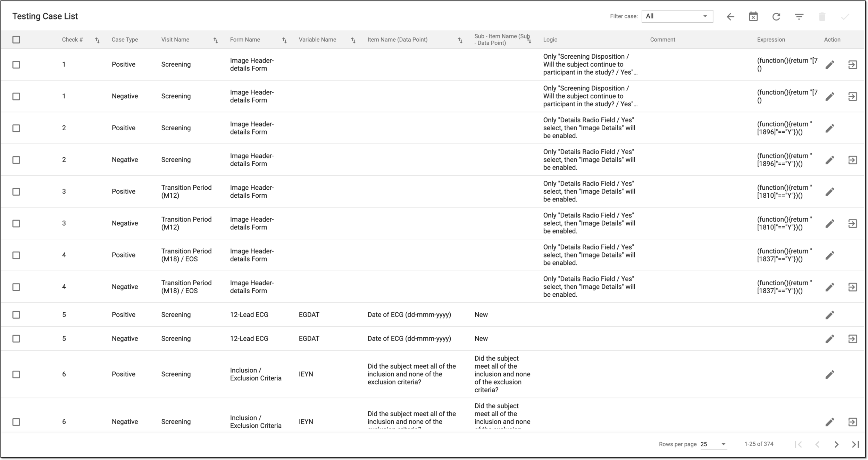Click EGDAT in check 5 Positive row
Viewport: 868px width, 460px height.
tap(309, 315)
